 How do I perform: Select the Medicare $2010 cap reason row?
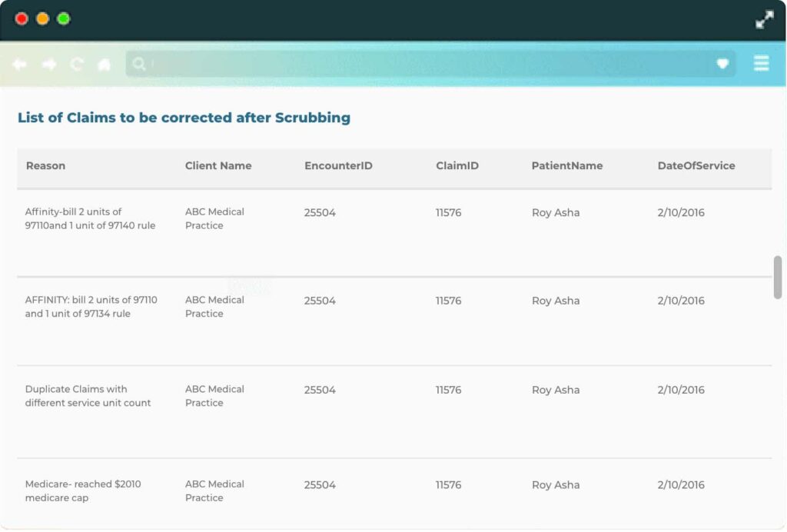tap(83, 491)
